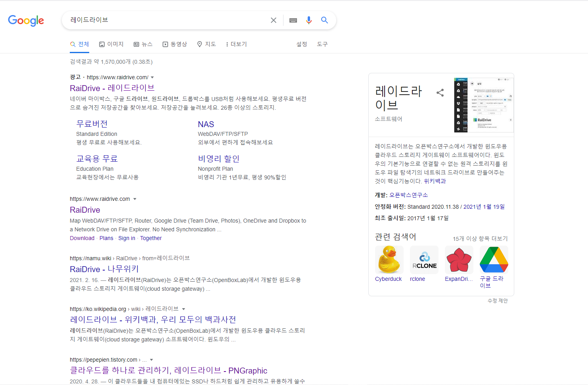Open the 더보기 menu
Viewport: 588px width, 385px height.
236,44
